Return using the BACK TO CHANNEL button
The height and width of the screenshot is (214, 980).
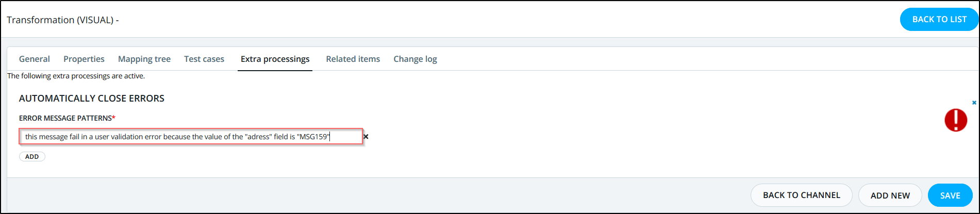click(801, 195)
